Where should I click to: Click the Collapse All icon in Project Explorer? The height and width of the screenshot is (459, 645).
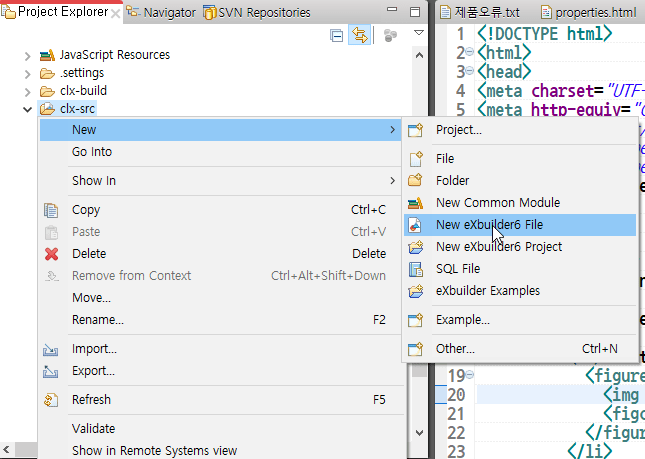pos(337,36)
